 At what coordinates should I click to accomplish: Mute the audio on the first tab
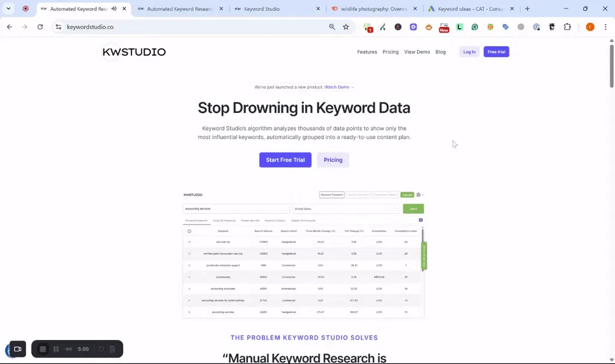click(x=114, y=8)
